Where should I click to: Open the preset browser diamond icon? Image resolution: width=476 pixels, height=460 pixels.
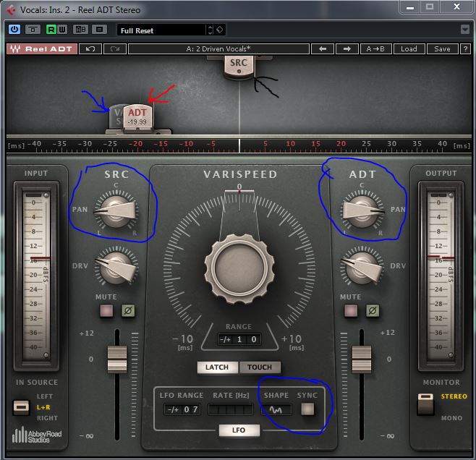[220, 30]
